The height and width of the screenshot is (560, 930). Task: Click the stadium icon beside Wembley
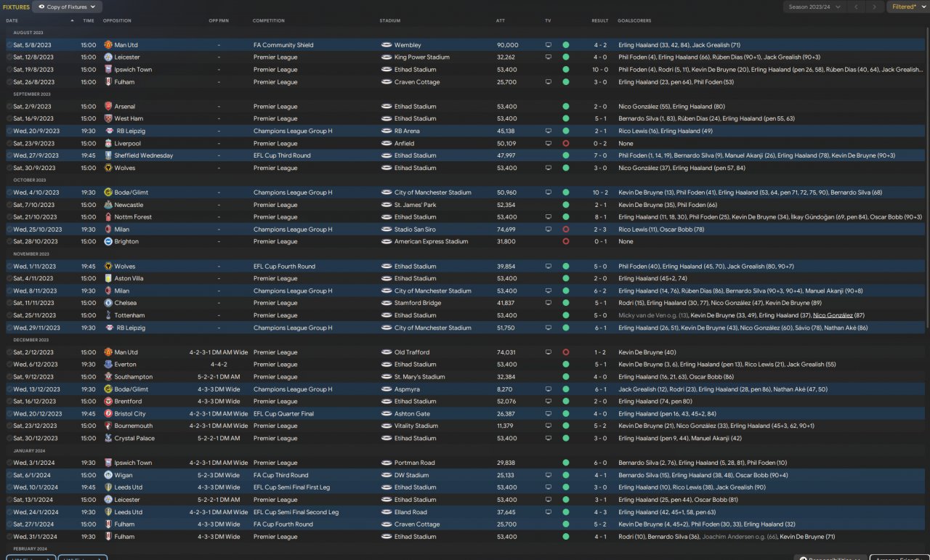pyautogui.click(x=387, y=45)
